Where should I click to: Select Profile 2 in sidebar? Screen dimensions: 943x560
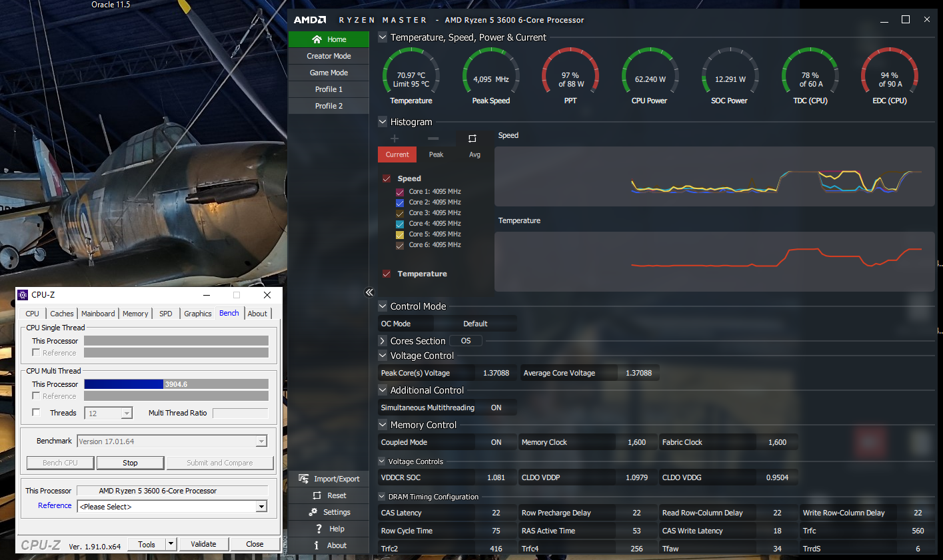pos(329,106)
